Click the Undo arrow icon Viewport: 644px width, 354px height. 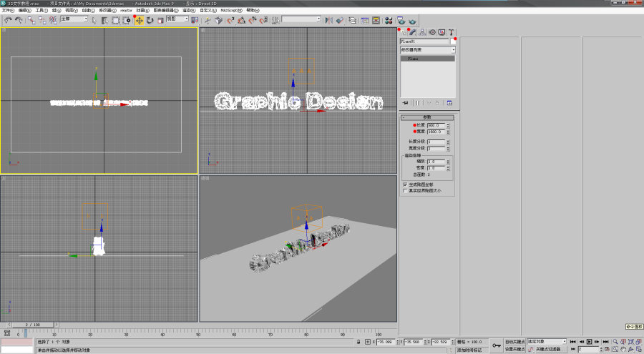click(x=8, y=20)
